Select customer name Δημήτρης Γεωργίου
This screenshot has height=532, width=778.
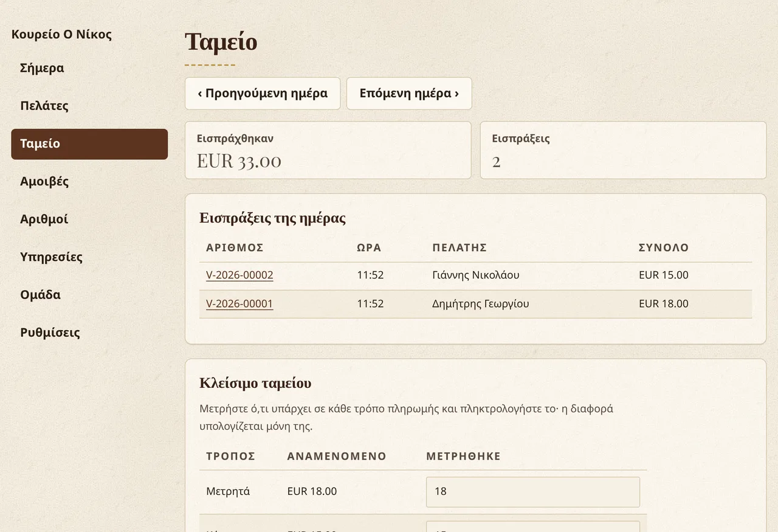[481, 304]
